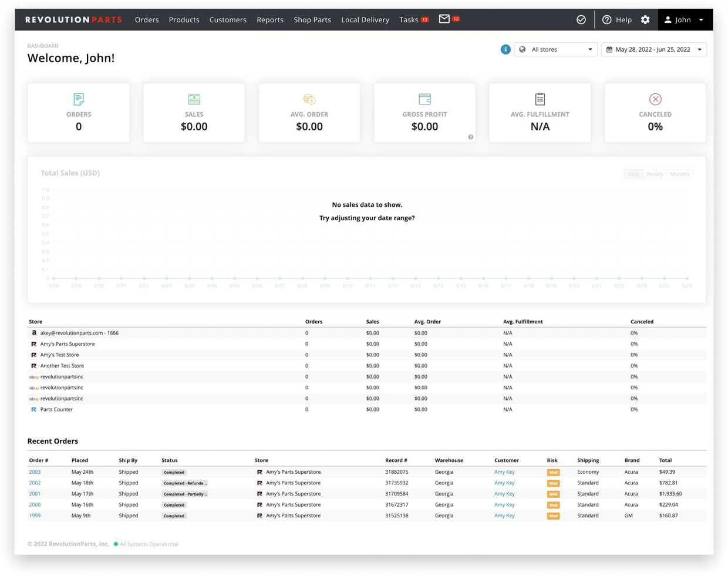The height and width of the screenshot is (576, 728).
Task: Expand the John user account menu
Action: (x=684, y=20)
